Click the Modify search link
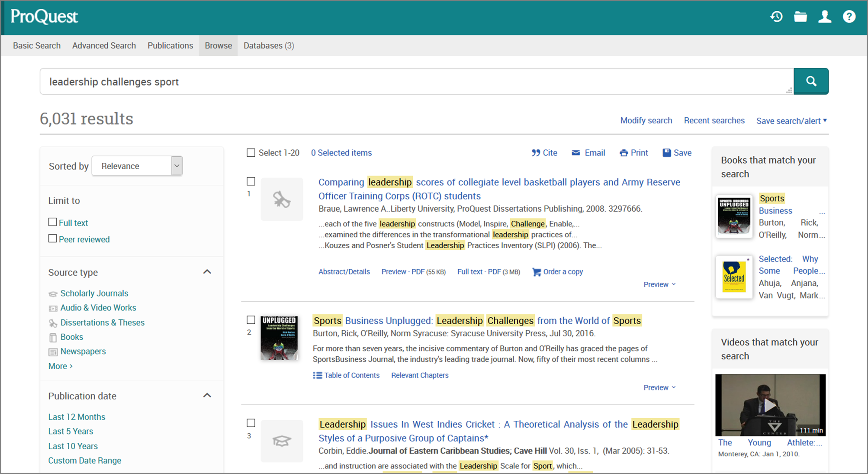 [x=646, y=120]
